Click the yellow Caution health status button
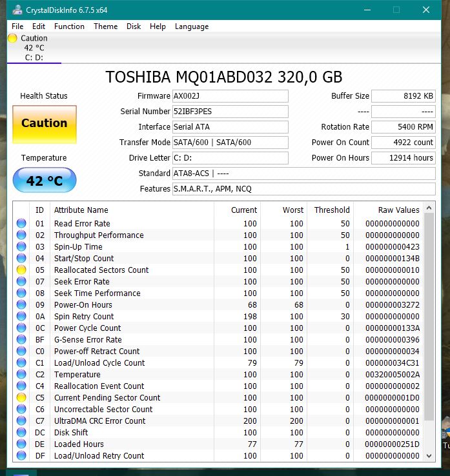The image size is (450, 476). coord(45,124)
